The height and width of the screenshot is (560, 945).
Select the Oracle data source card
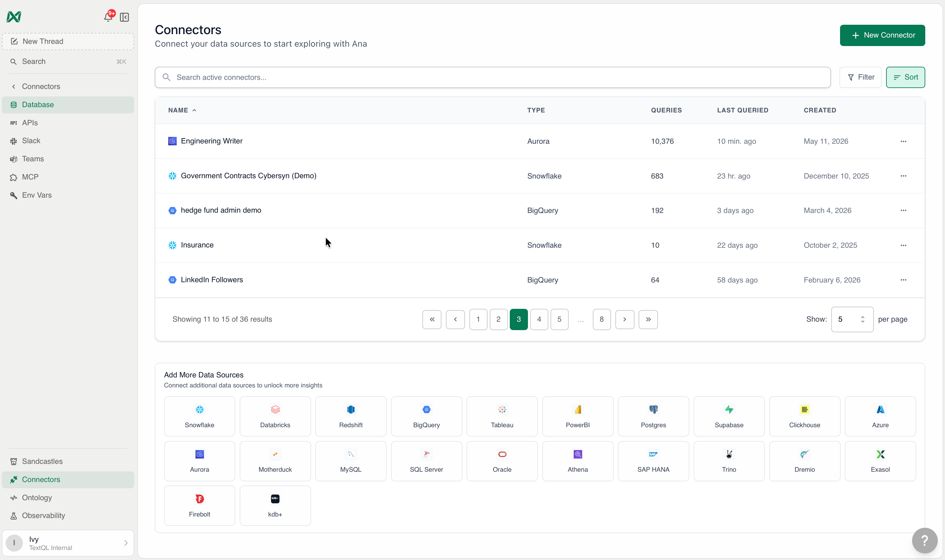point(502,461)
